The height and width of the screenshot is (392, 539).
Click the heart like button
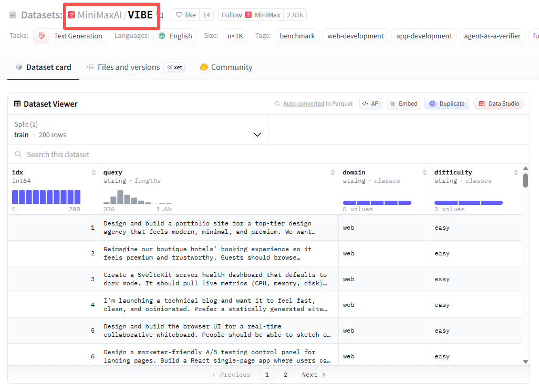point(186,15)
